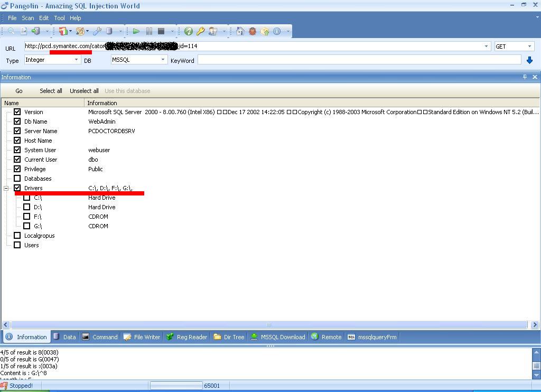541x392 pixels.
Task: Open the colored blocks toolbar icon
Action: point(63,31)
